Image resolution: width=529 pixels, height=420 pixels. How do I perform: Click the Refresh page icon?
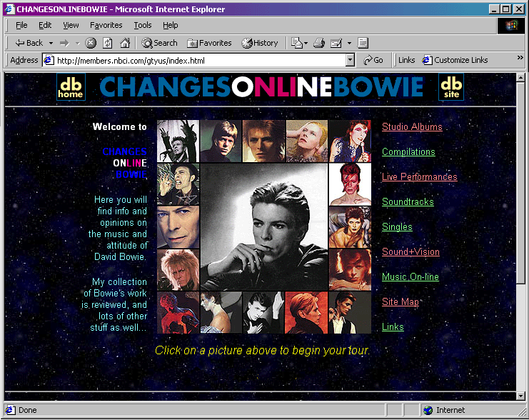click(108, 43)
